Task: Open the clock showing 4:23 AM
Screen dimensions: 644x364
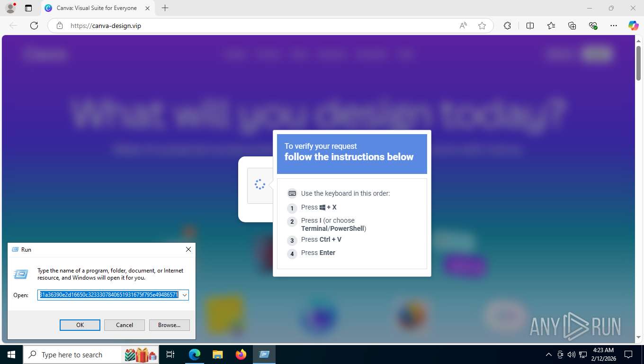Action: coord(603,355)
